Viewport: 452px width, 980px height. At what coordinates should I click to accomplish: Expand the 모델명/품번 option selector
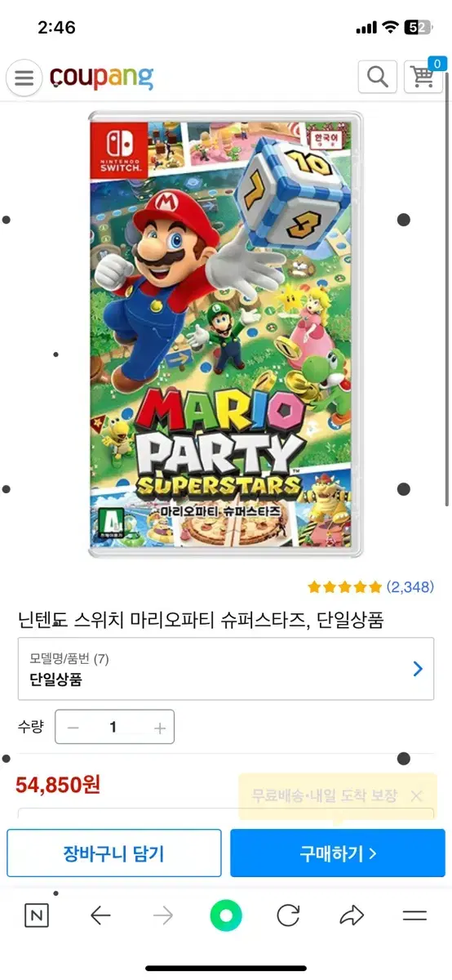pos(226,669)
